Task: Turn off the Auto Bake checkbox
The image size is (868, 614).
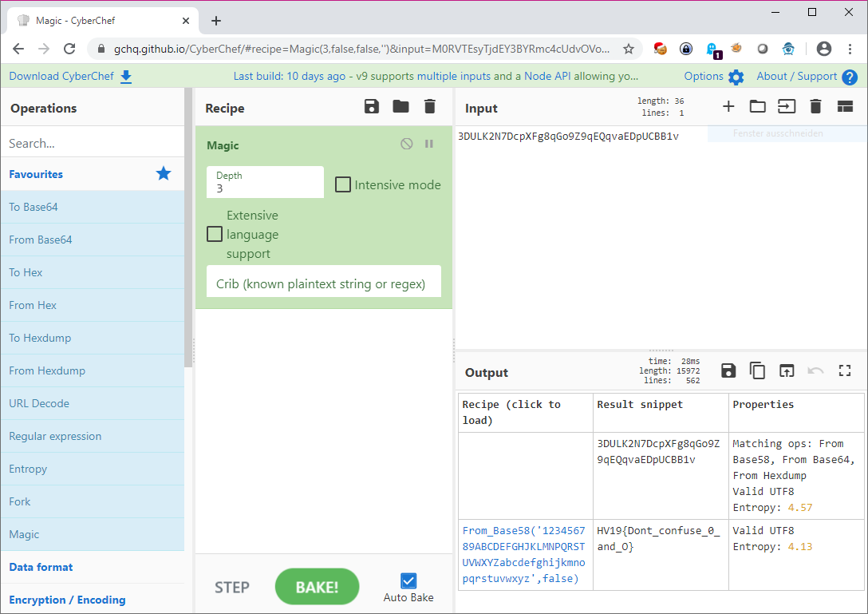Action: tap(408, 580)
